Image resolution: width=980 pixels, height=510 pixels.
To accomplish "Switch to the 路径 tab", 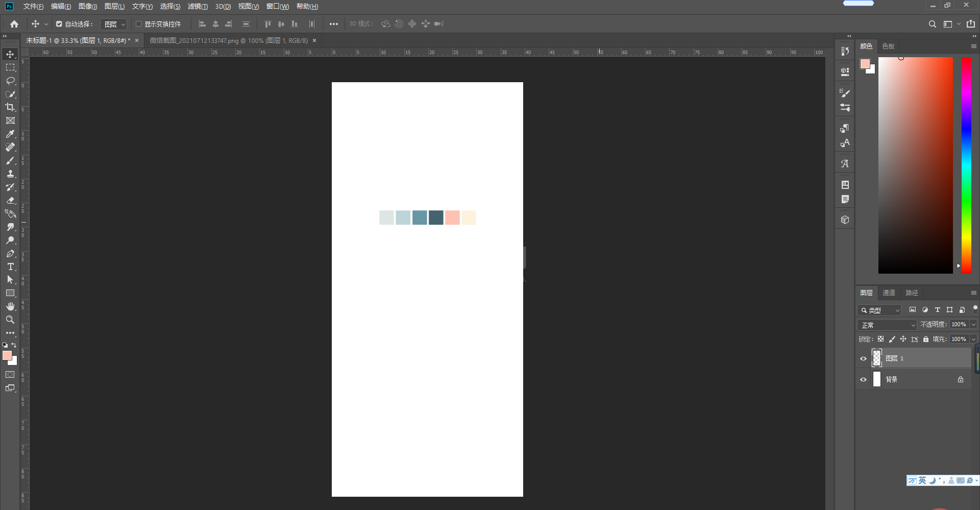I will (912, 293).
